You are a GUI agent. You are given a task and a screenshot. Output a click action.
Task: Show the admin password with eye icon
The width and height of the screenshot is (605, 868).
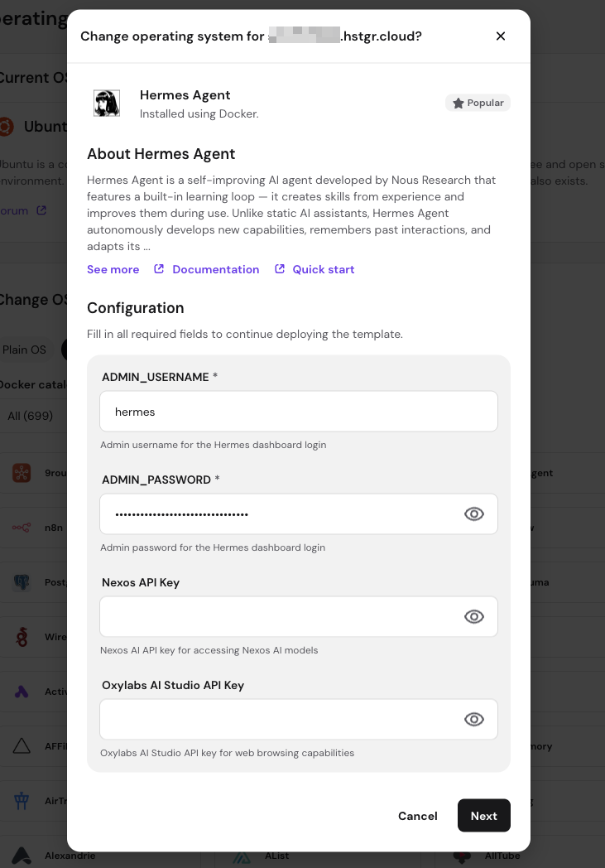point(474,514)
